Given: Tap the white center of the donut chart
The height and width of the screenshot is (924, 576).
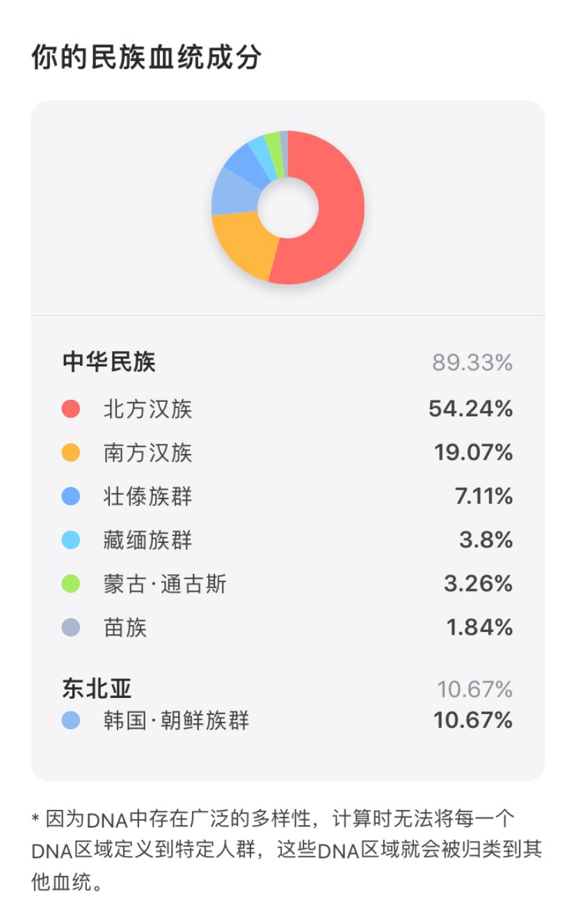Looking at the screenshot, I should point(288,207).
